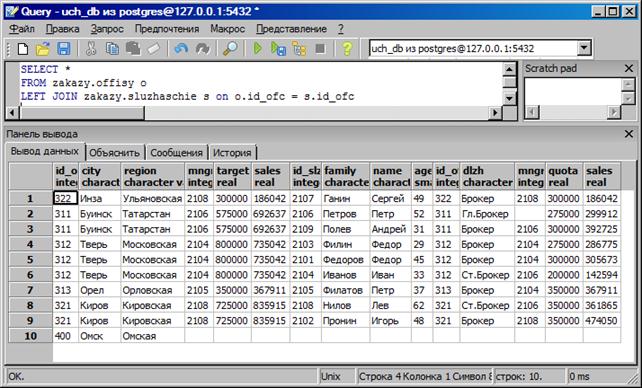The width and height of the screenshot is (642, 388).
Task: Click the Unix indicator in status bar
Action: coord(336,376)
